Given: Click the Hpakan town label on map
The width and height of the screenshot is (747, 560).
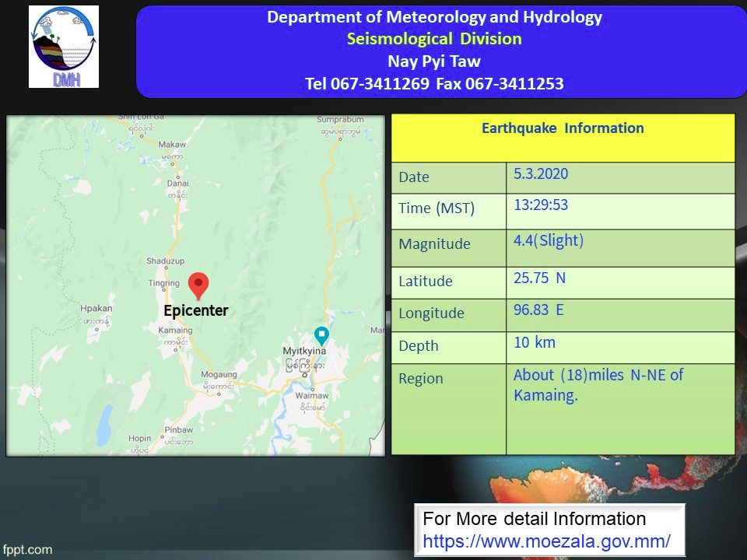Looking at the screenshot, I should pos(96,309).
